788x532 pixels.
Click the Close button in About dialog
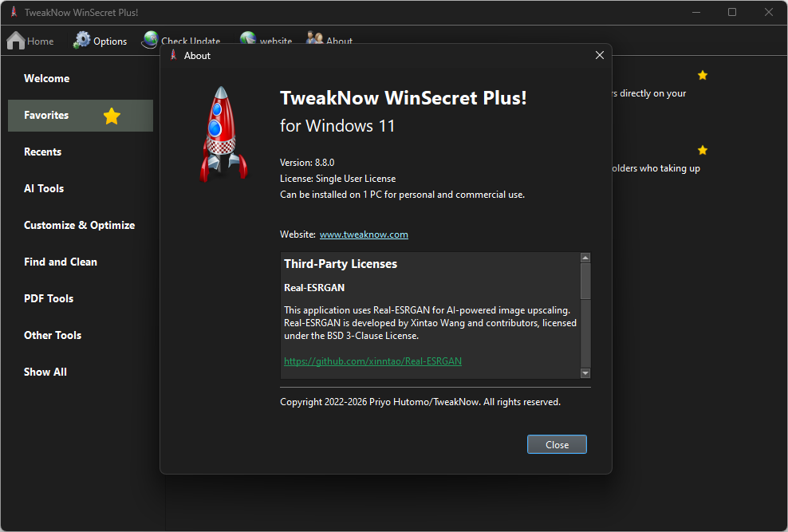557,444
